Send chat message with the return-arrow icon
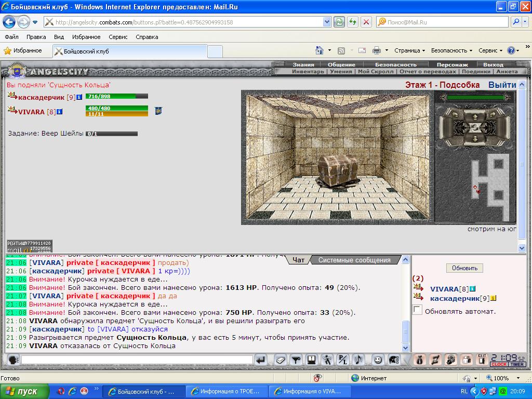The image size is (532, 399). tap(261, 360)
